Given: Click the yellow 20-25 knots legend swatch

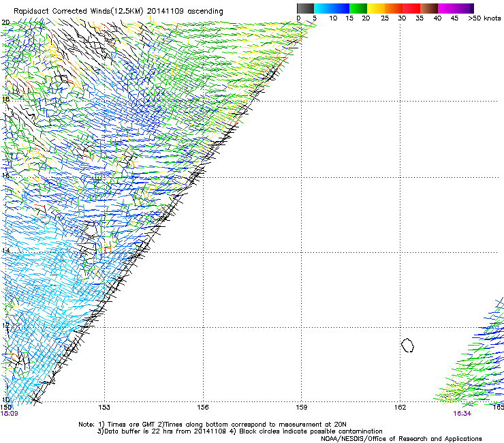Looking at the screenshot, I should click(x=376, y=8).
